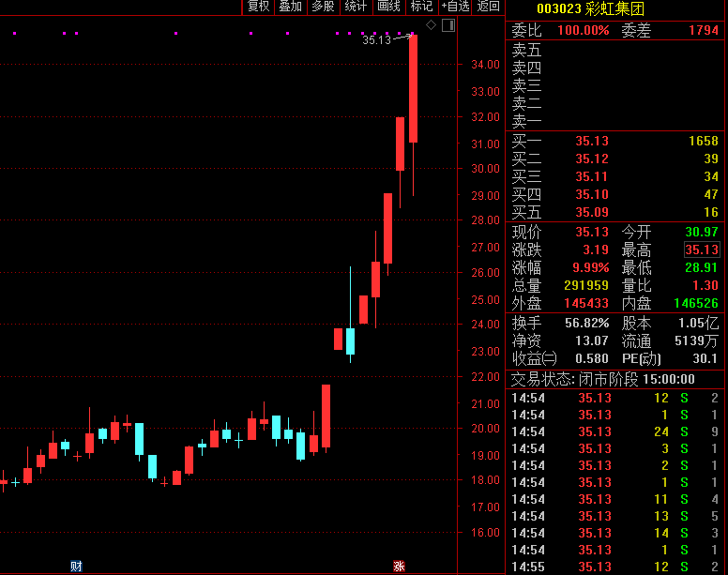Toggle the side panel layout icon

click(x=447, y=23)
